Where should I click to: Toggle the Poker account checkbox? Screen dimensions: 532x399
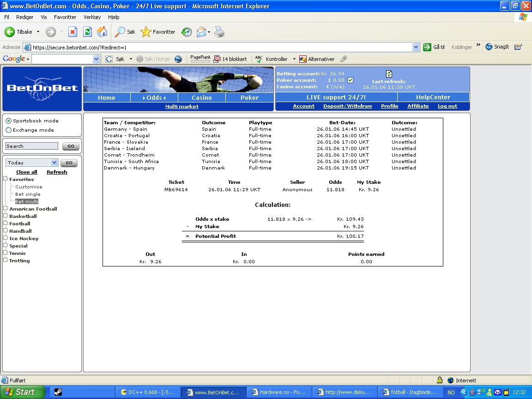(x=350, y=80)
